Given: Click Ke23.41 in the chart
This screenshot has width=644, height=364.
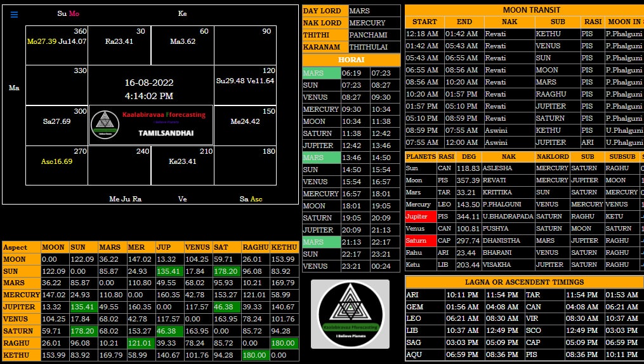Looking at the screenshot, I should click(183, 161).
